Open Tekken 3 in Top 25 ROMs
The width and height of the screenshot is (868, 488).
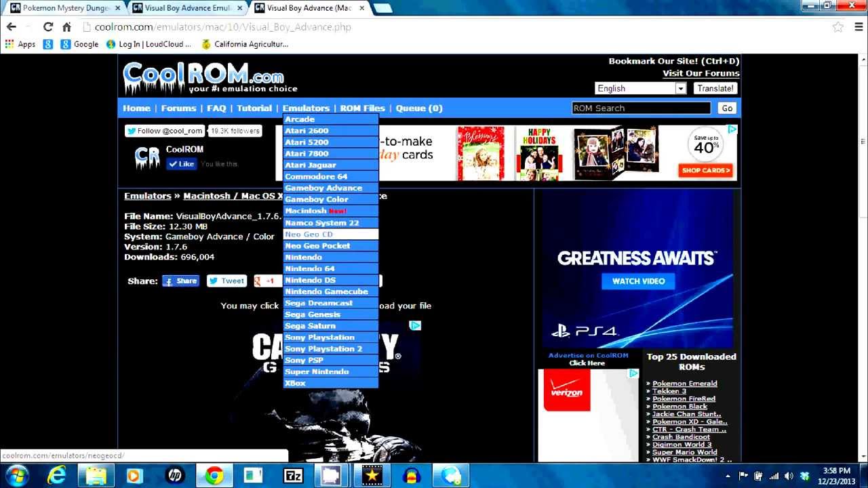pyautogui.click(x=669, y=391)
